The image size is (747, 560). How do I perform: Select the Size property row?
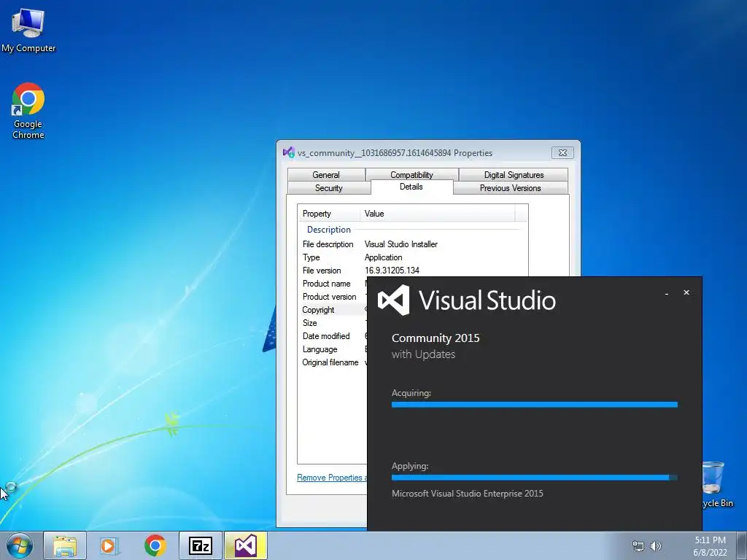point(333,323)
